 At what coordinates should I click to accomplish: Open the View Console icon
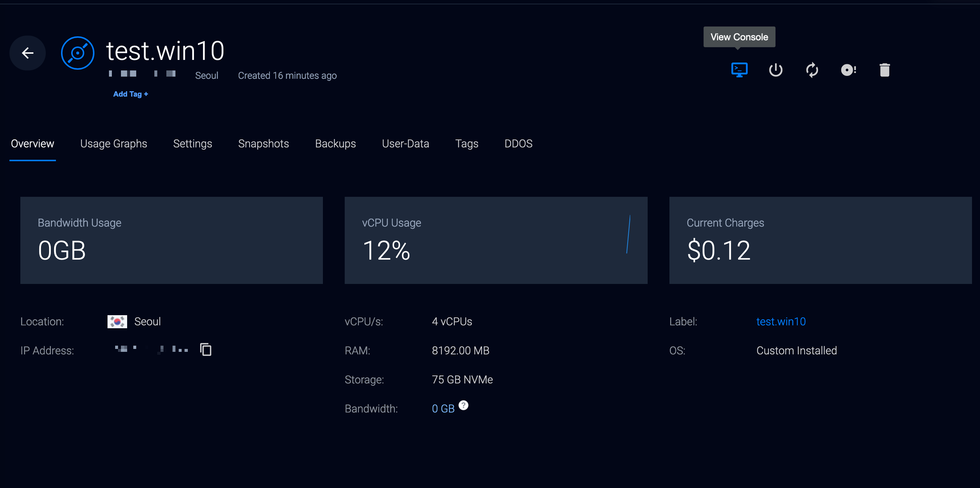(739, 70)
